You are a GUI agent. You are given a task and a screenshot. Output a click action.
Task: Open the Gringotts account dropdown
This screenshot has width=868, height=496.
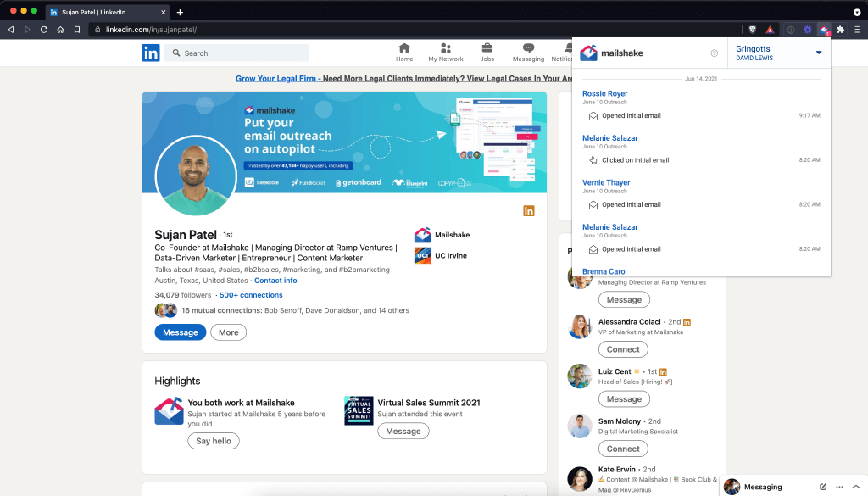click(779, 53)
